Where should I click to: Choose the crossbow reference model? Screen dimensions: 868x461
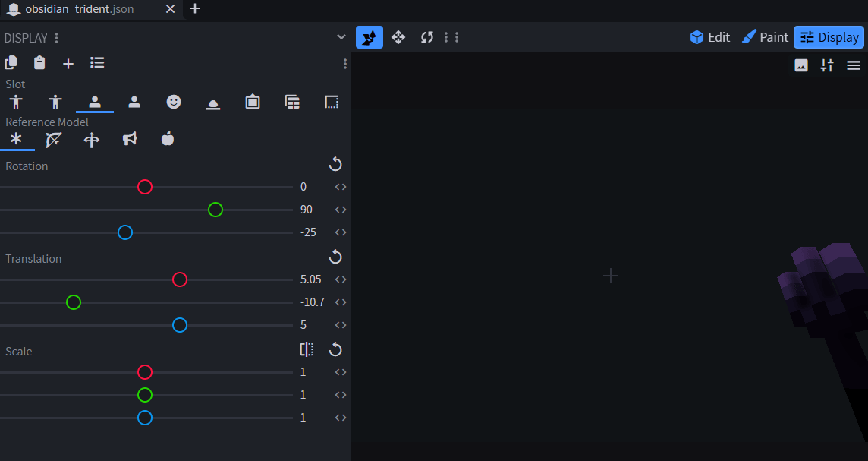[x=92, y=140]
